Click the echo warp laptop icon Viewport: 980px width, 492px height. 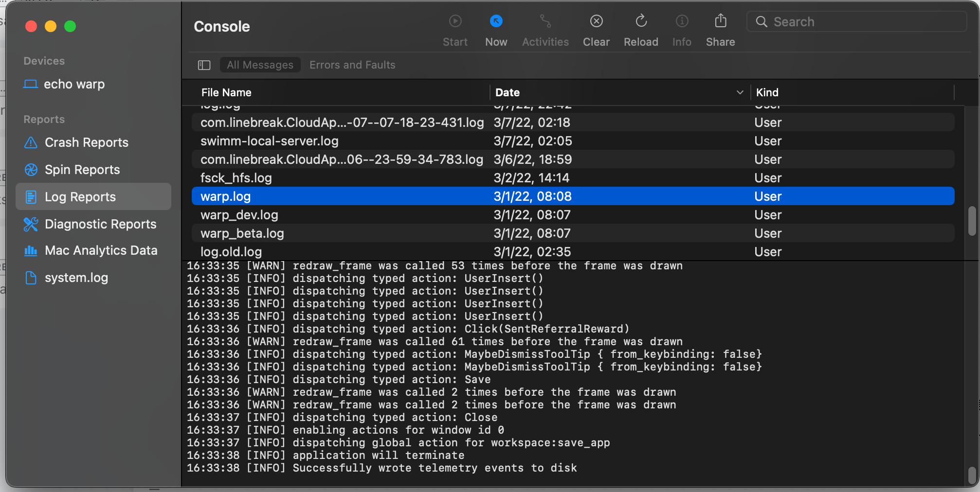31,84
